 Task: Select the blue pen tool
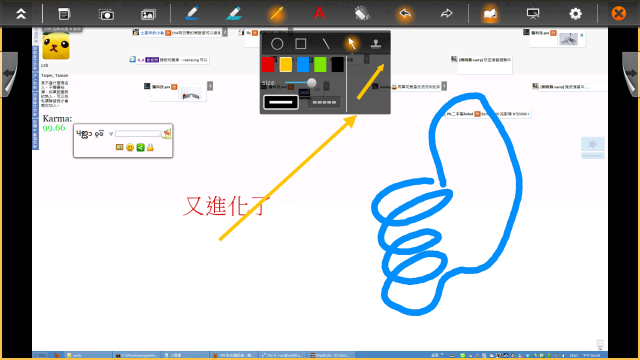tap(192, 13)
